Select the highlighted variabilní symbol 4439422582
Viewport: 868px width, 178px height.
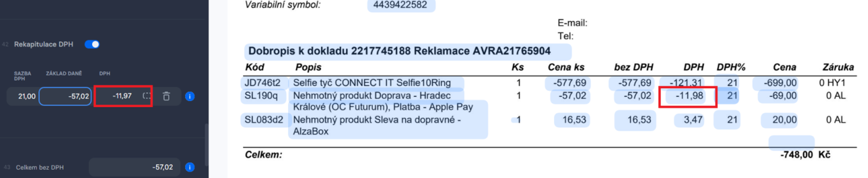[401, 5]
